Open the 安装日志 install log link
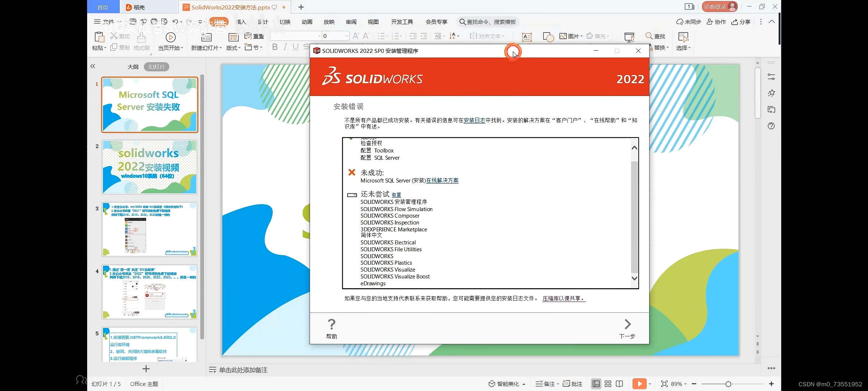This screenshot has height=391, width=868. pyautogui.click(x=474, y=120)
